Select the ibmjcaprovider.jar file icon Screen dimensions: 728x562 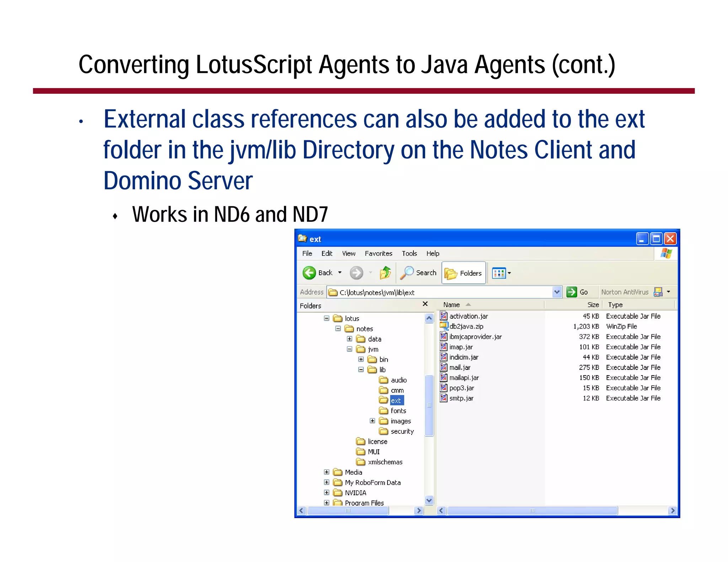(443, 336)
